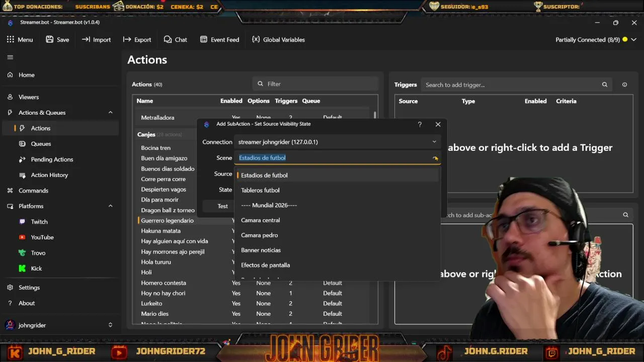
Task: Sort actions by the Enabled column
Action: [231, 101]
